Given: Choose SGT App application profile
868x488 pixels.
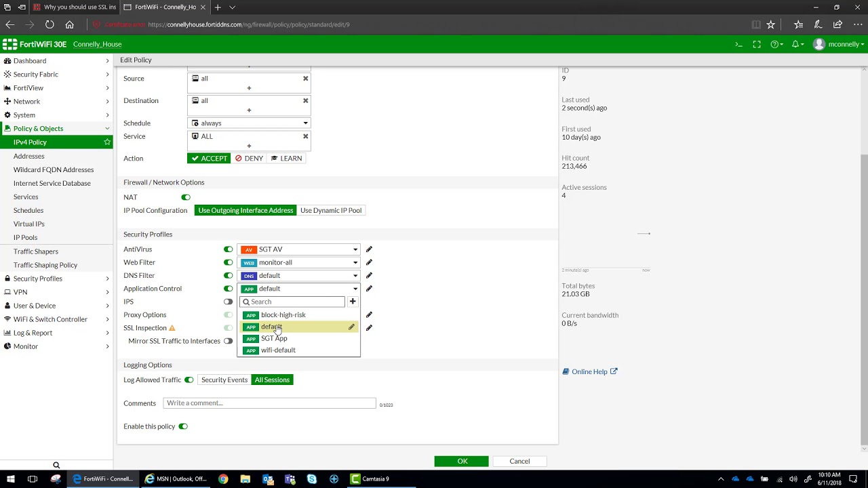Looking at the screenshot, I should tap(299, 338).
